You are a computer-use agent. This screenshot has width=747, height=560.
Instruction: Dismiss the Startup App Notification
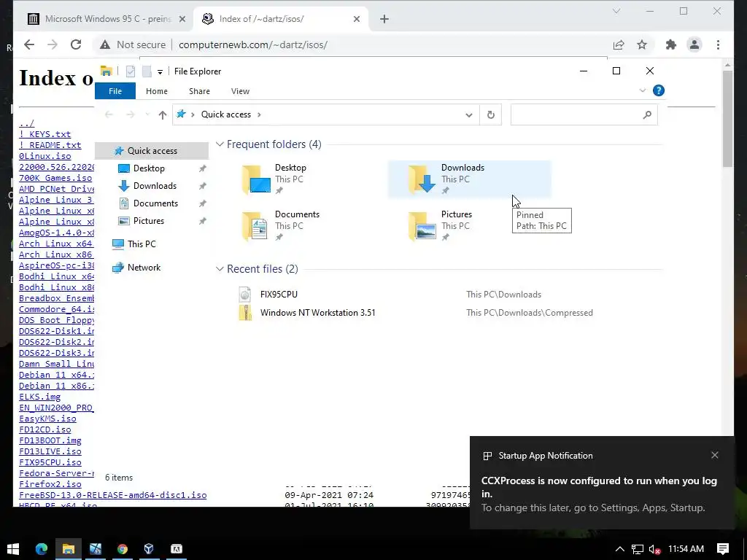tap(715, 455)
